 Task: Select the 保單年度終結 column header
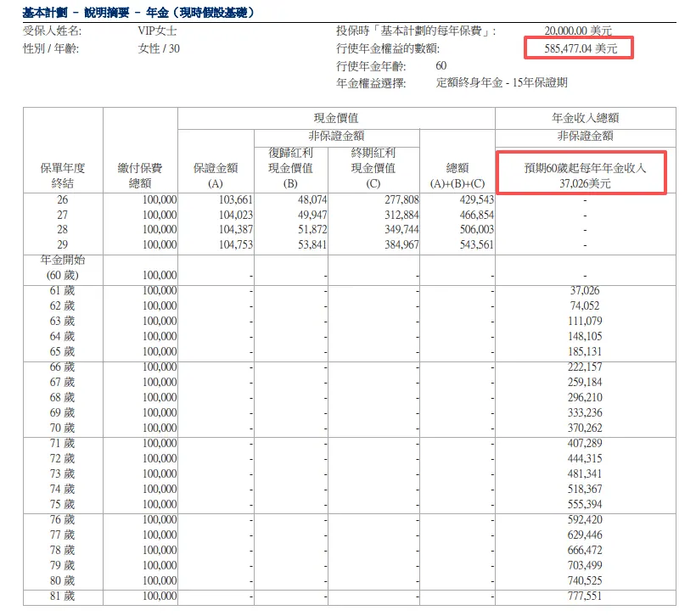pos(63,176)
